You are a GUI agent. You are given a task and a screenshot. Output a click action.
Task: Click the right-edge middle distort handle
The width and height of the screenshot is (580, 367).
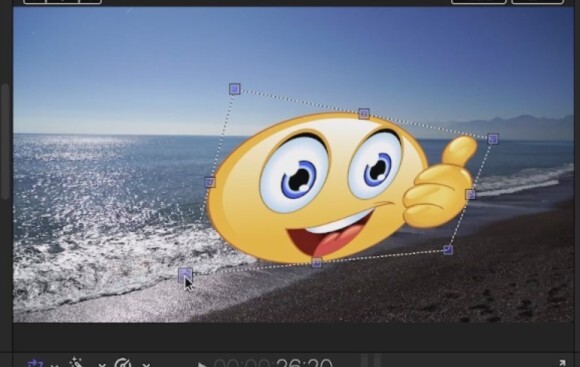tap(470, 194)
